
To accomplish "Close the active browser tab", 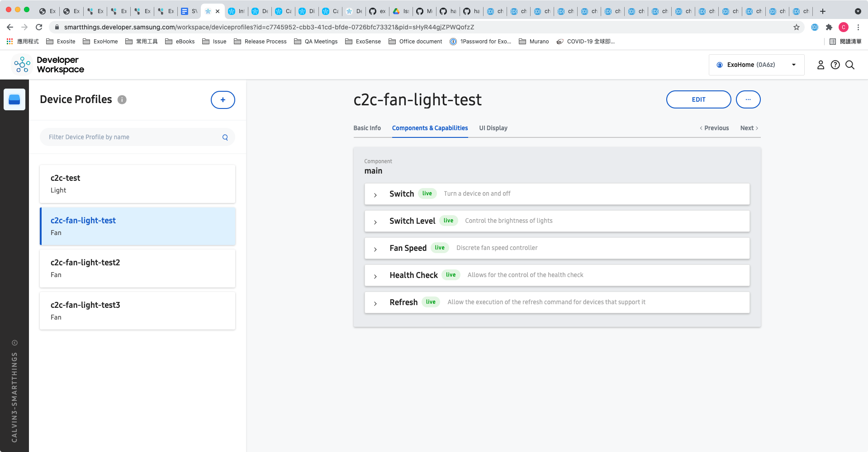I will pos(218,11).
